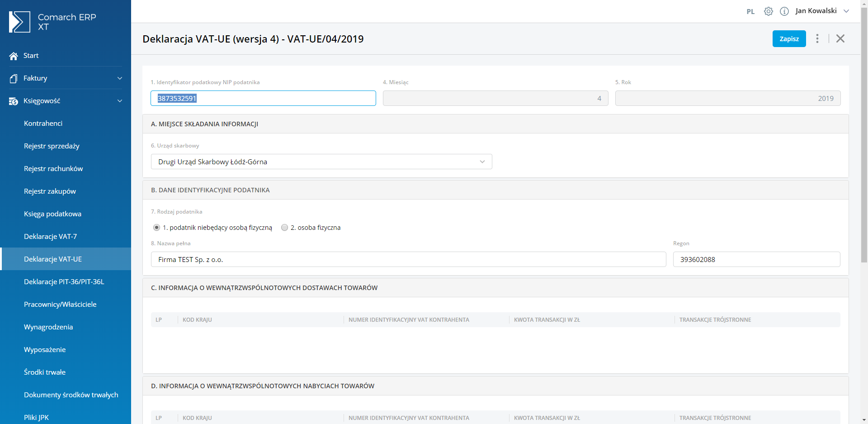The height and width of the screenshot is (424, 868).
Task: Select the 'osoba fizyczna' radio option
Action: (284, 228)
